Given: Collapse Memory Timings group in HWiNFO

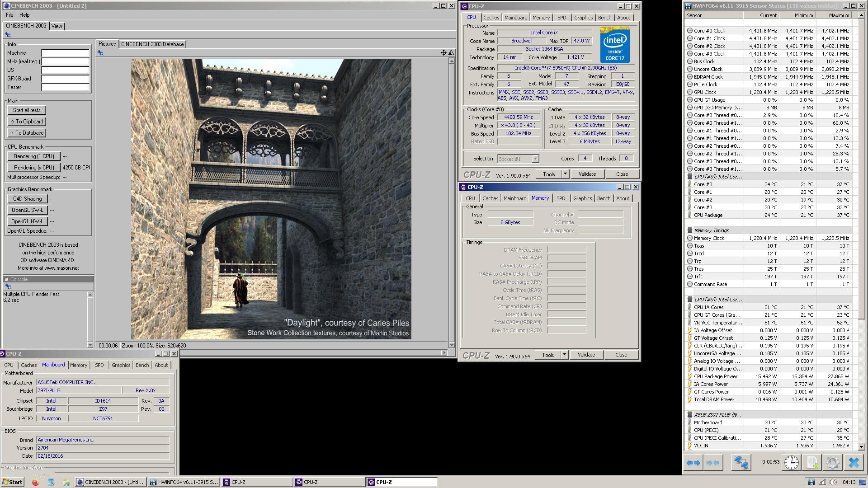Looking at the screenshot, I should click(x=690, y=230).
